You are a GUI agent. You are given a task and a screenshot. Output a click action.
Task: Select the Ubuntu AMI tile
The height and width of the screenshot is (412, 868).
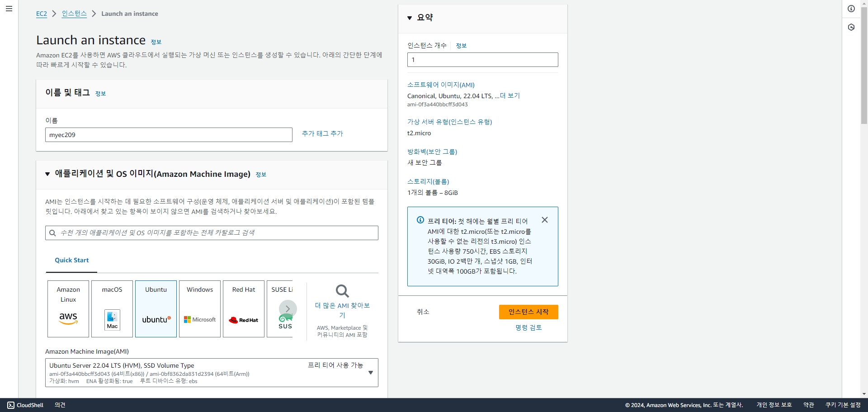[156, 309]
